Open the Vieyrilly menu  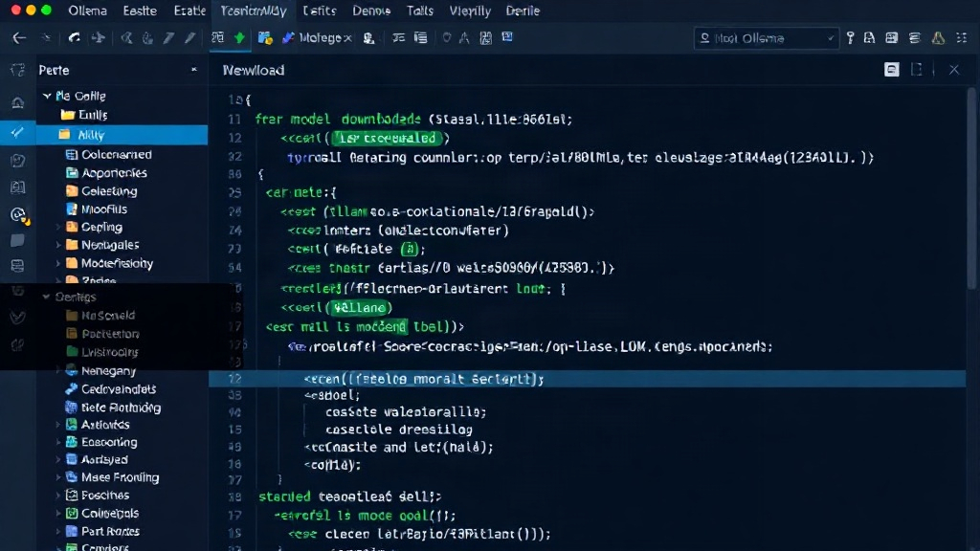470,11
